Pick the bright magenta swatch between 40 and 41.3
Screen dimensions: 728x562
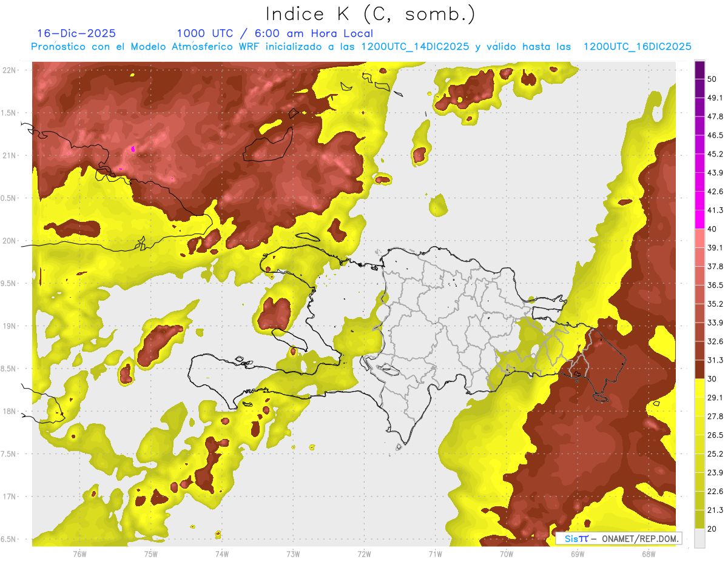(699, 219)
